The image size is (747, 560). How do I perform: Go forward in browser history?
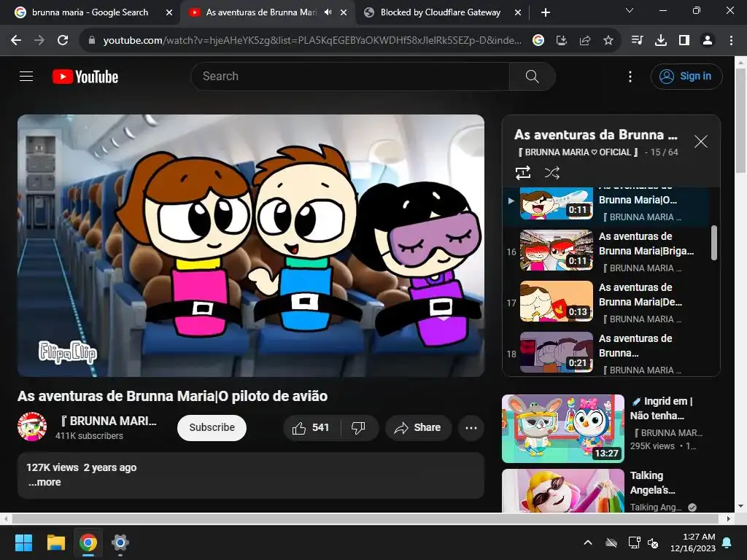point(39,41)
